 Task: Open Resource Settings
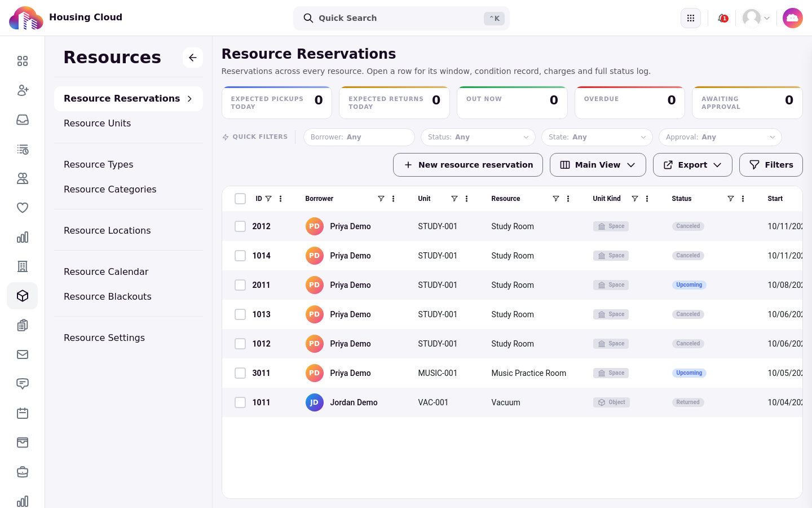click(x=104, y=338)
